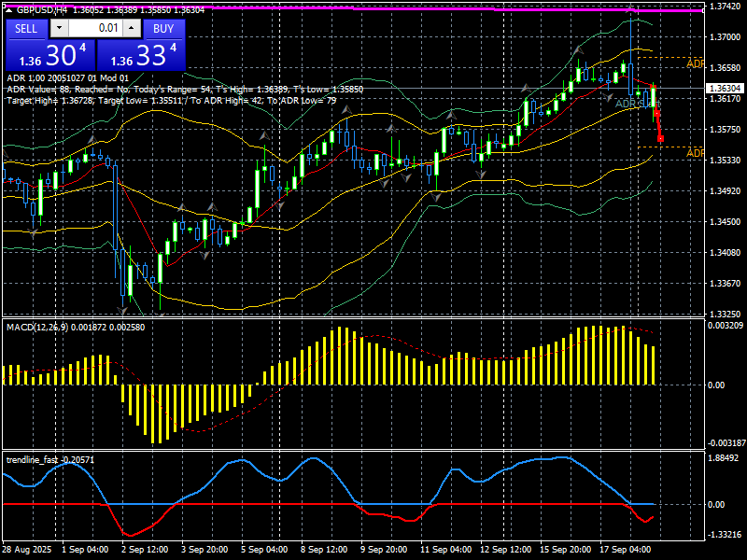Click the 'ADR Start' chart label
747x560 pixels.
pyautogui.click(x=638, y=104)
